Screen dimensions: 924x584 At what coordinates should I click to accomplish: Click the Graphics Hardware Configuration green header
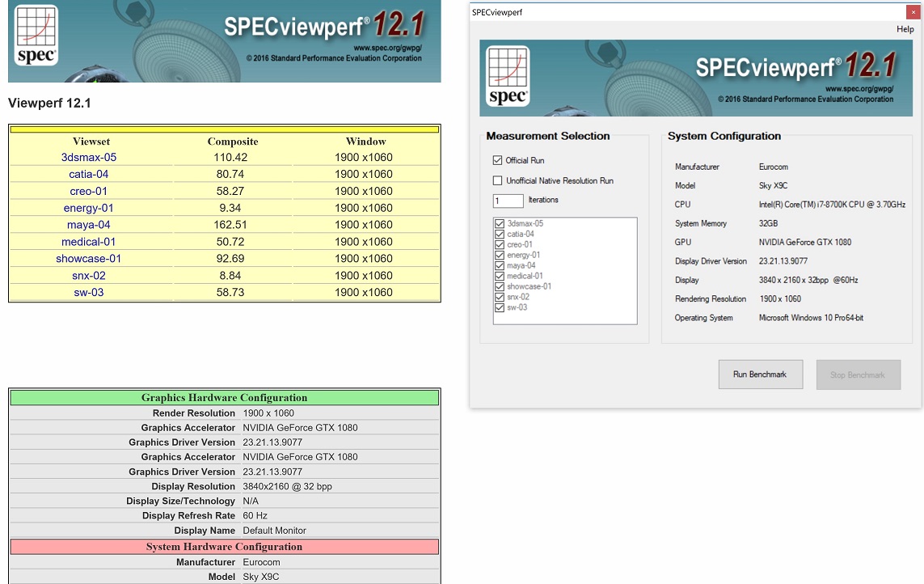224,398
